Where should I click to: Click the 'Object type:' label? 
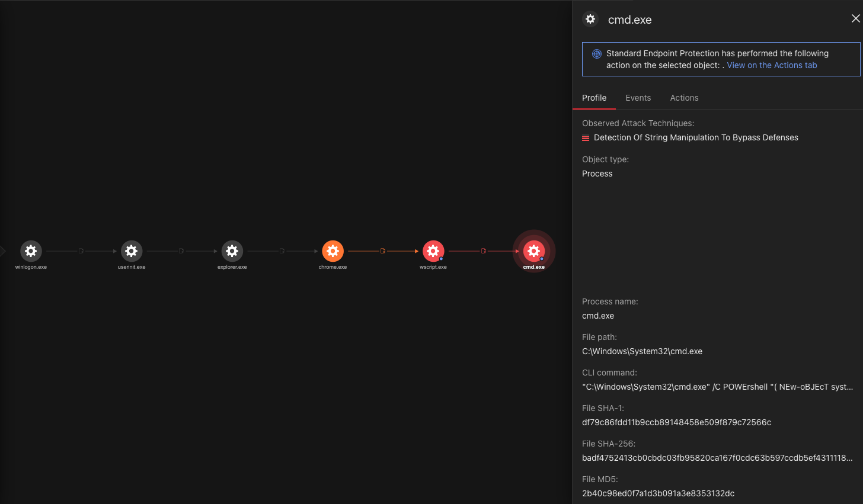click(x=605, y=159)
